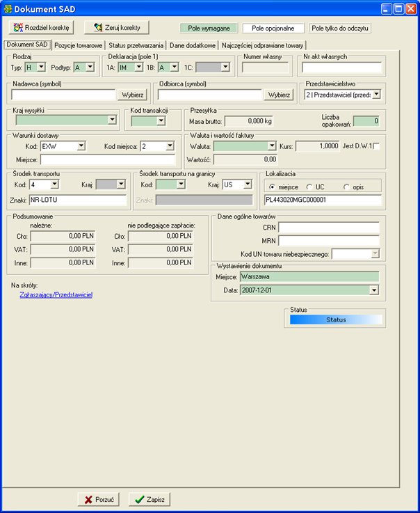
Task: Switch to the Pozycje towarowe tab
Action: pos(78,45)
